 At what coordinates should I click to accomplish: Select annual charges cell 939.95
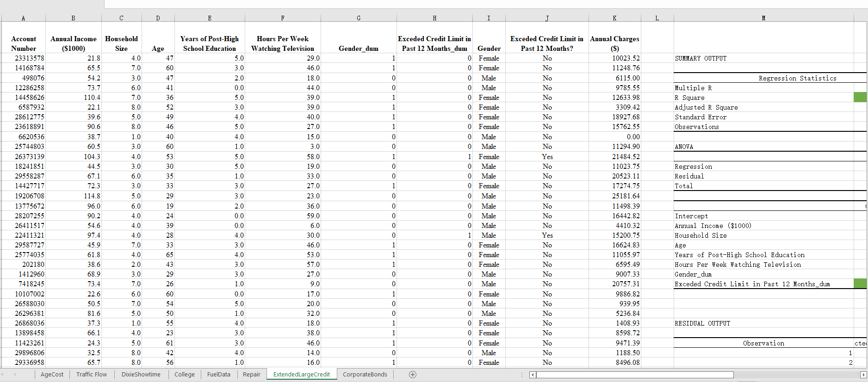[614, 304]
